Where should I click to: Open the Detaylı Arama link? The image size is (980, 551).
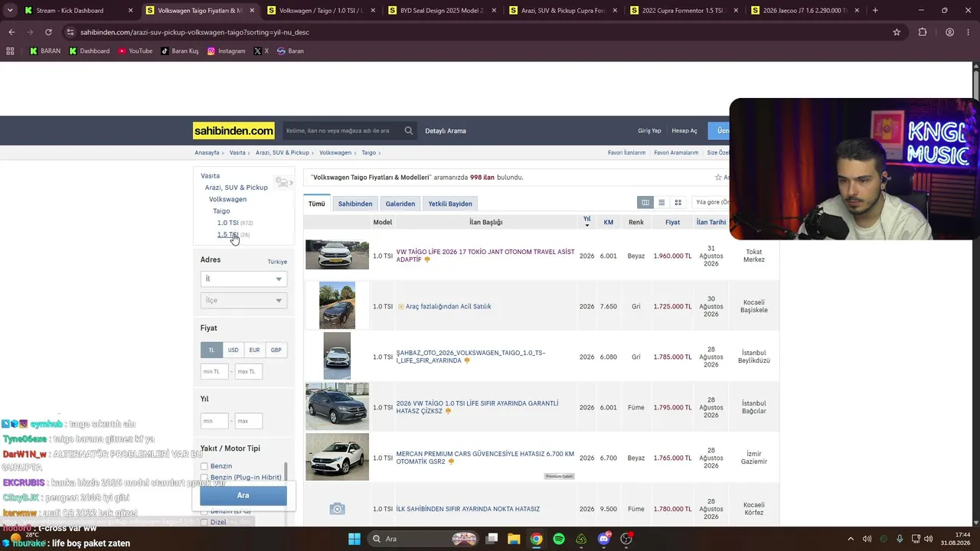(446, 131)
